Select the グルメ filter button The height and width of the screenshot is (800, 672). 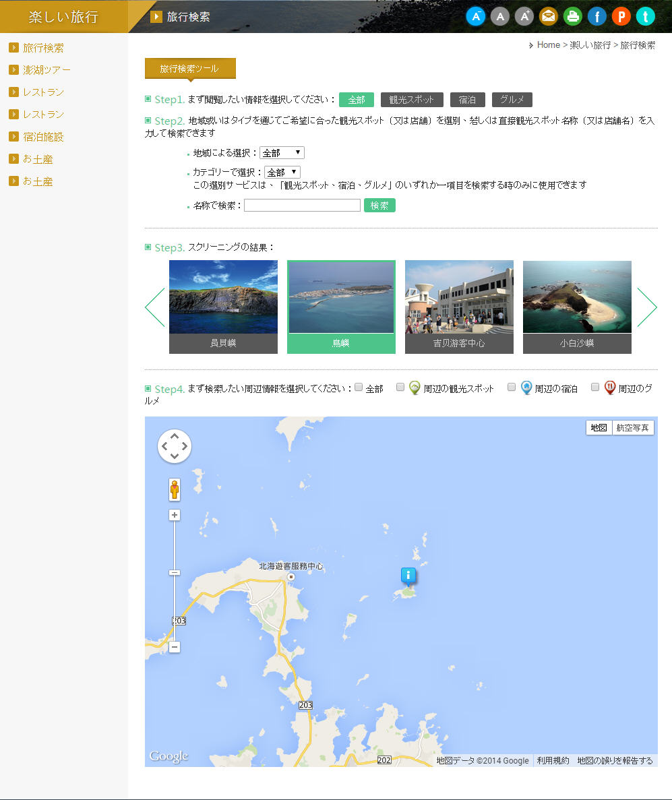pos(512,100)
